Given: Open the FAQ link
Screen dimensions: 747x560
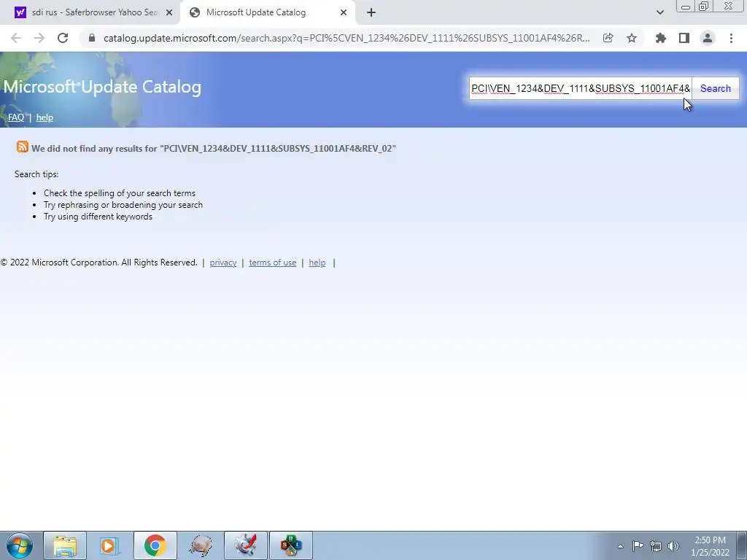Looking at the screenshot, I should pos(16,117).
